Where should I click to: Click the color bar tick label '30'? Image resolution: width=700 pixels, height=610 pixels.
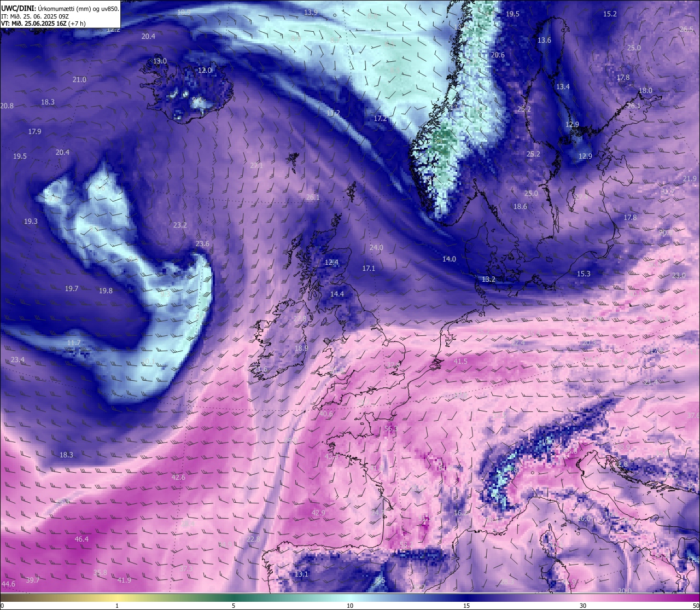click(x=583, y=606)
